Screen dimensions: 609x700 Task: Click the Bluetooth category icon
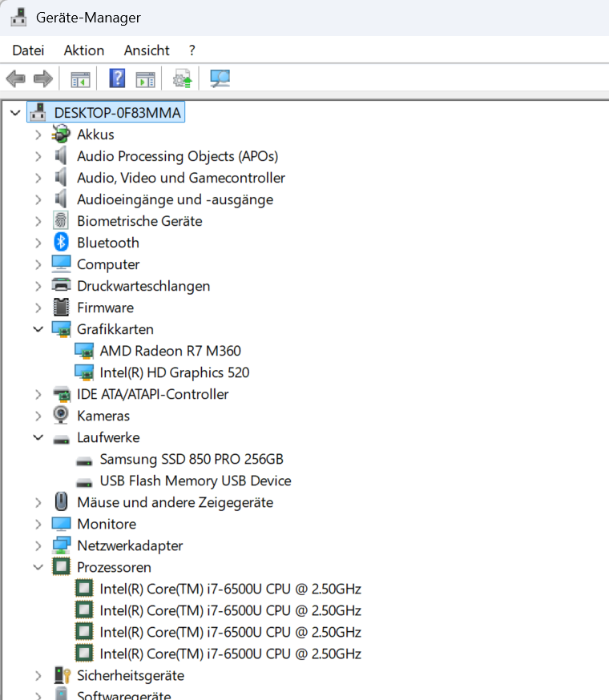(x=61, y=243)
